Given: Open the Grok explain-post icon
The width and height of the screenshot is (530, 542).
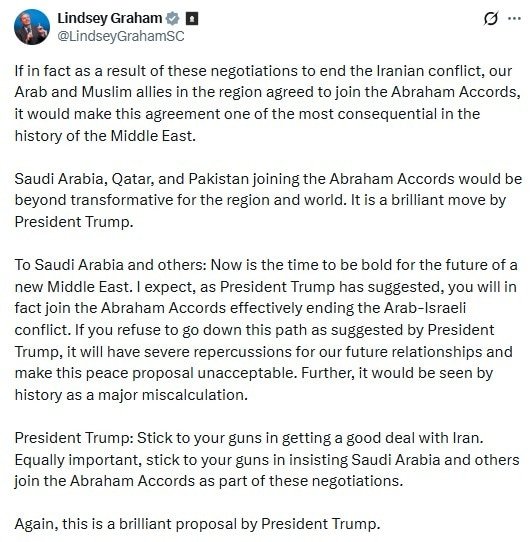Looking at the screenshot, I should tap(491, 19).
